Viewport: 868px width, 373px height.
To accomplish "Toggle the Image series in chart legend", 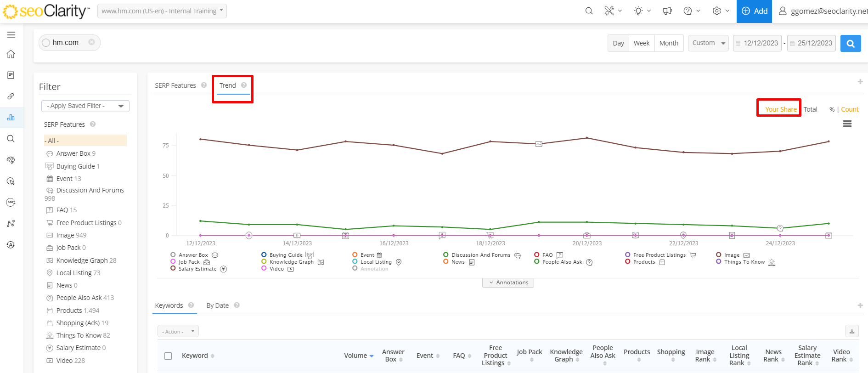I will coord(732,255).
